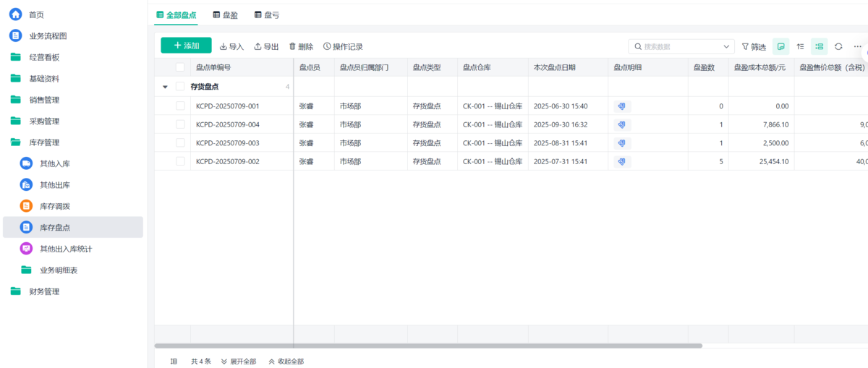Open the search box dropdown arrow
Image resolution: width=868 pixels, height=368 pixels.
pyautogui.click(x=726, y=46)
